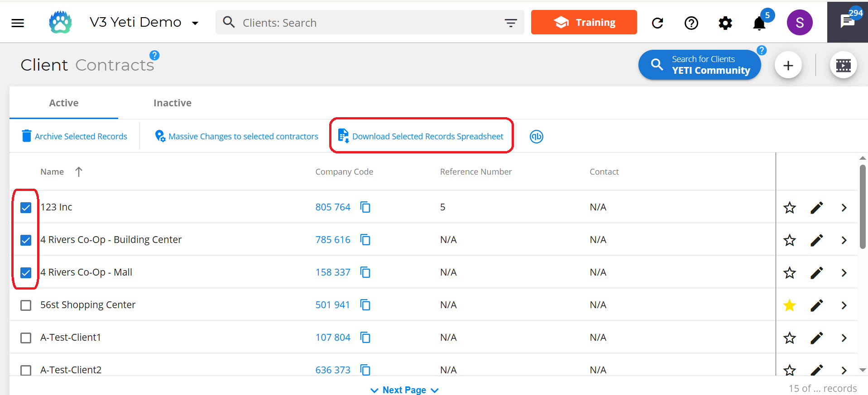Edit 4 Rivers Co-Op - Mall record
This screenshot has height=395, width=868.
tap(816, 272)
